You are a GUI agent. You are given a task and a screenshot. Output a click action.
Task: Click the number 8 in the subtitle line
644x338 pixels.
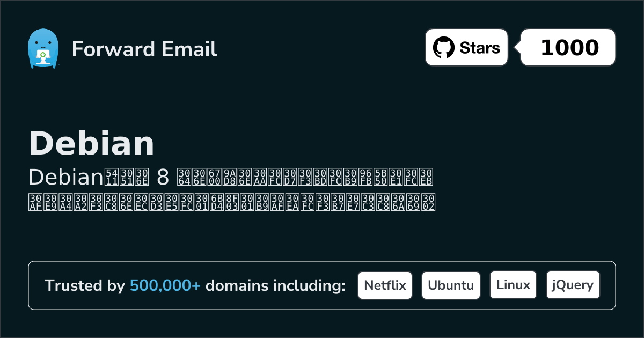(162, 177)
